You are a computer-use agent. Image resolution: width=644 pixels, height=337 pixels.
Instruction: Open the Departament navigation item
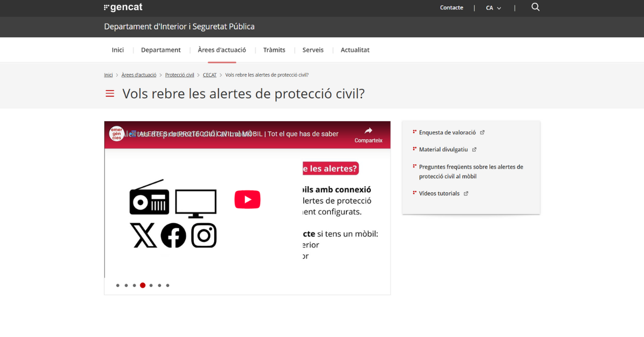click(x=160, y=50)
